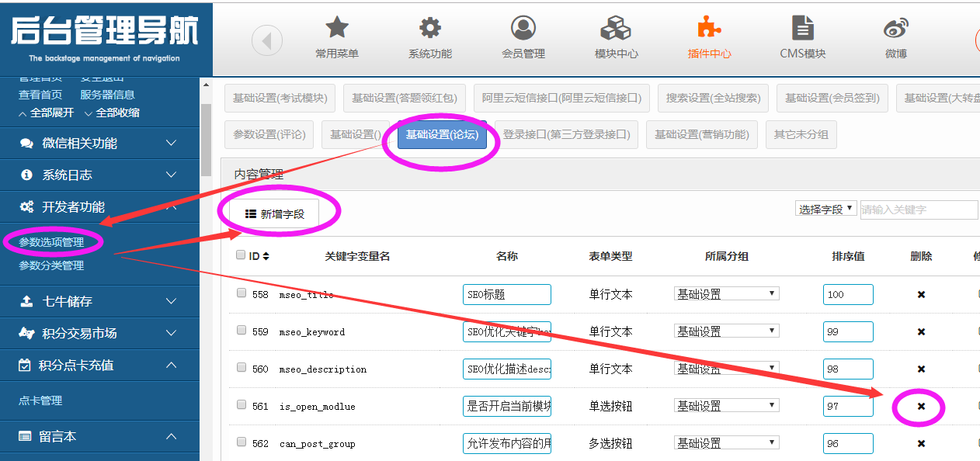Select 插件中心 puzzle icon
Viewport: 980px width, 461px height.
pyautogui.click(x=709, y=28)
